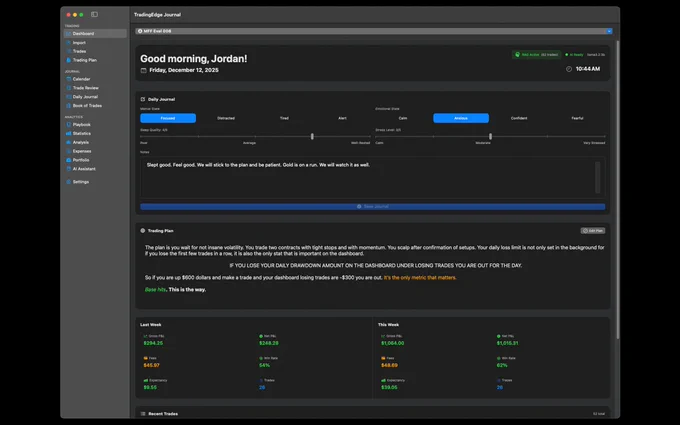Image resolution: width=680 pixels, height=425 pixels.
Task: Click the clock icon beside 10:44 AM
Action: pos(569,69)
